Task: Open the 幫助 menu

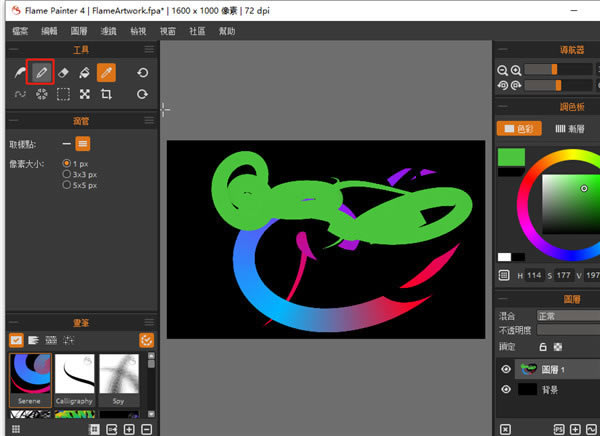Action: pyautogui.click(x=227, y=31)
